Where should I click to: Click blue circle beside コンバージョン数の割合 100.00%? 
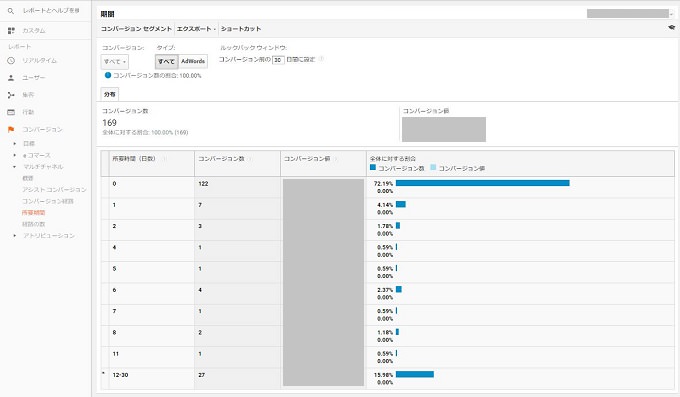(x=108, y=75)
